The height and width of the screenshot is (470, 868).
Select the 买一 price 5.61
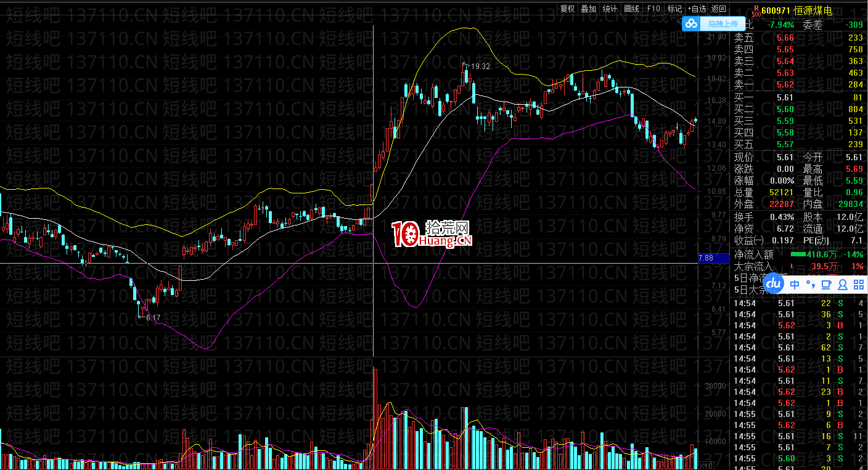(785, 97)
